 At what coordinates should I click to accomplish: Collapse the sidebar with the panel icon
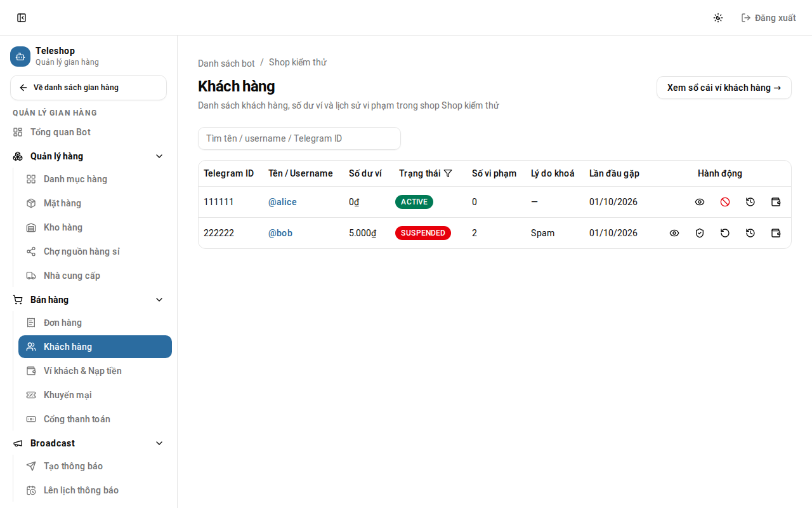click(x=22, y=18)
